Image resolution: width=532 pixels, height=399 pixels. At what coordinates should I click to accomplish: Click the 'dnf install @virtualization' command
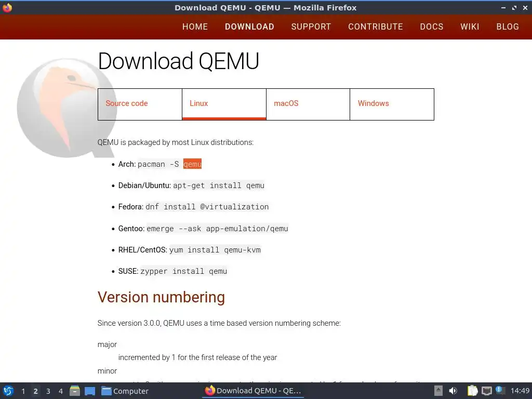207,207
